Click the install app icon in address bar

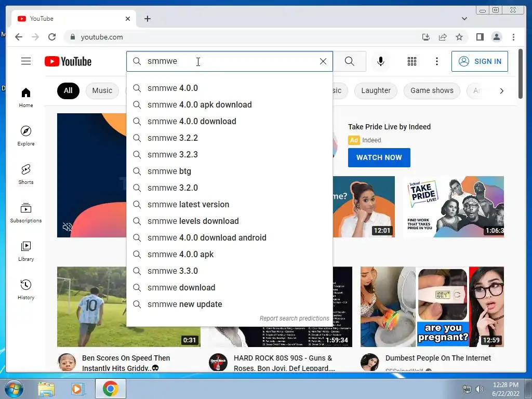pyautogui.click(x=426, y=37)
